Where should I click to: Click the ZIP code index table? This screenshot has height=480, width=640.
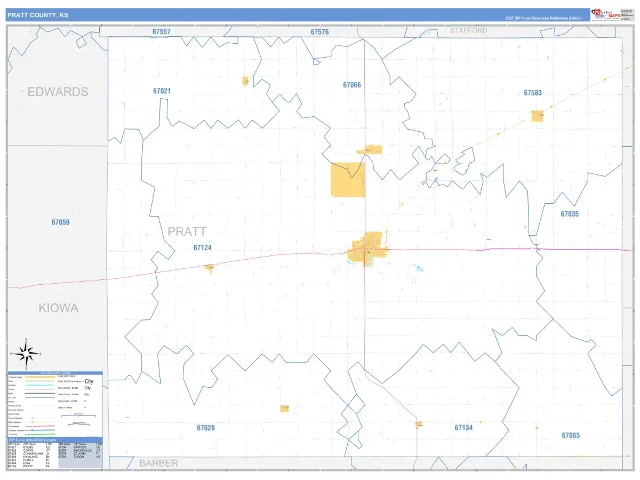(x=55, y=453)
